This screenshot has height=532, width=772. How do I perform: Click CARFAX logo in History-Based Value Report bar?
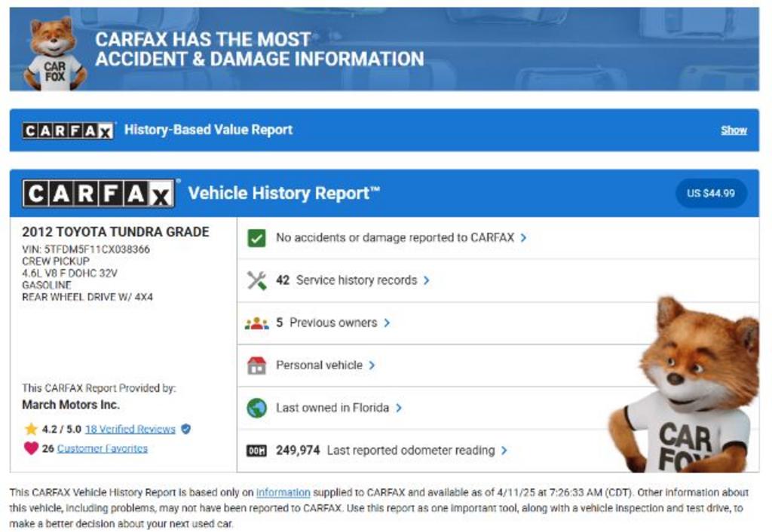tap(68, 131)
